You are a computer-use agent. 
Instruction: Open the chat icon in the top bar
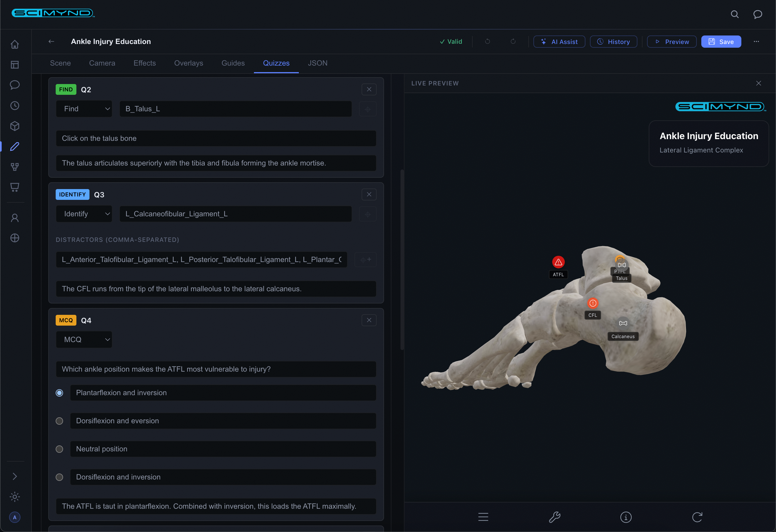pyautogui.click(x=758, y=14)
